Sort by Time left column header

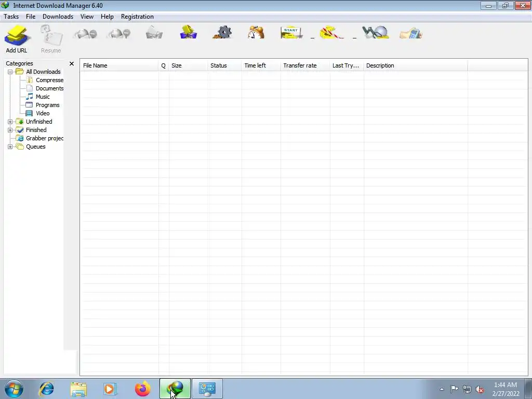pos(261,65)
